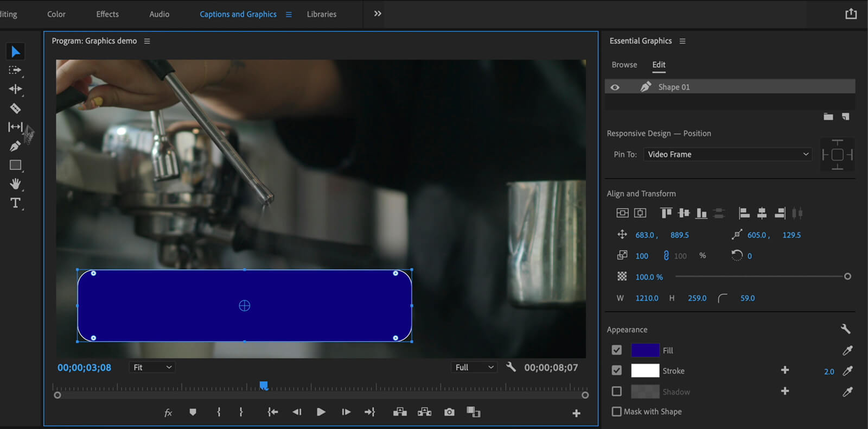Open the Pin To Video Frame dropdown

727,154
